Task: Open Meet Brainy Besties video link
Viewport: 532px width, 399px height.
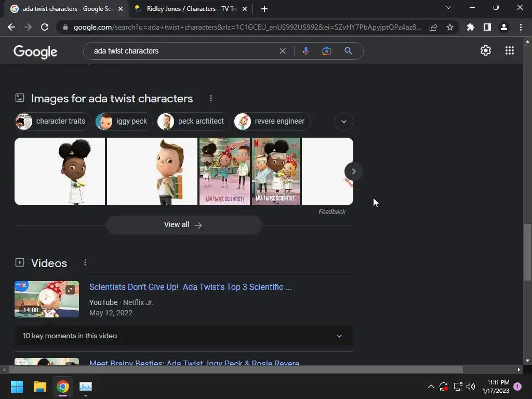Action: click(x=194, y=363)
